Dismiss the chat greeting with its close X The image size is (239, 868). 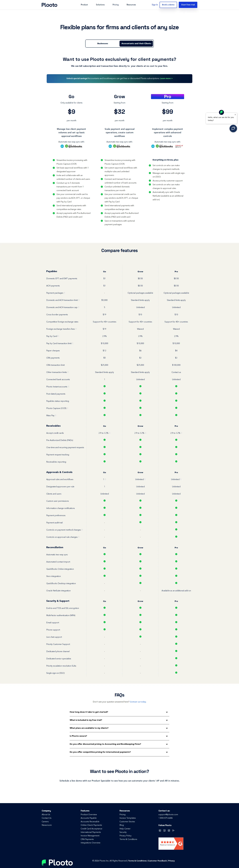tap(235, 115)
